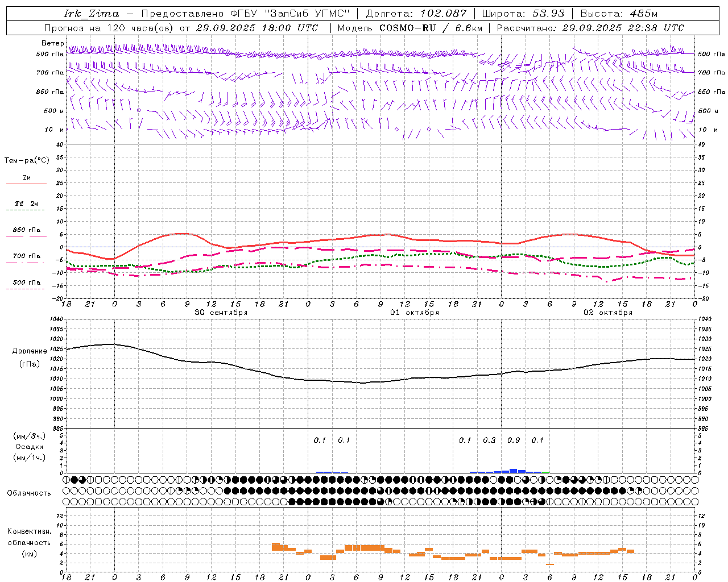Click the tallest blue precipitation bar
The image size is (728, 582).
coord(514,471)
